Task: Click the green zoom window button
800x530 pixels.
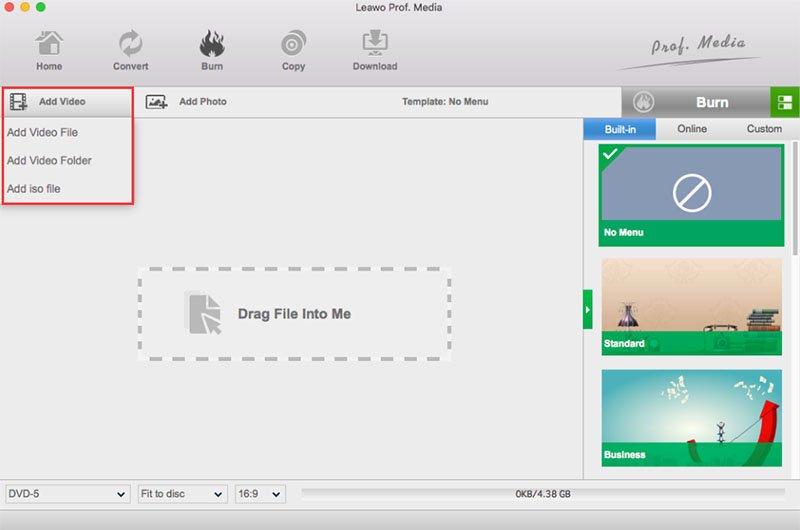Action: [41, 7]
